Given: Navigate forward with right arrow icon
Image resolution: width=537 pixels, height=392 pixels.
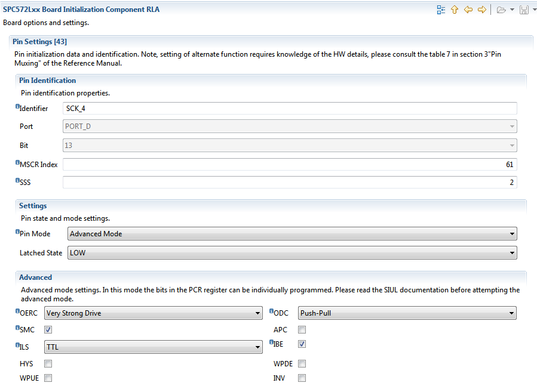Looking at the screenshot, I should [482, 10].
